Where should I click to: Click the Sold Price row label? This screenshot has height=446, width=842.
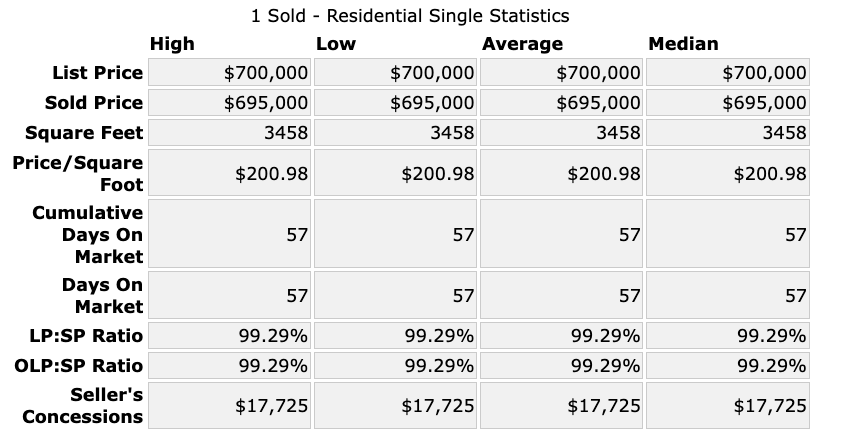[94, 103]
